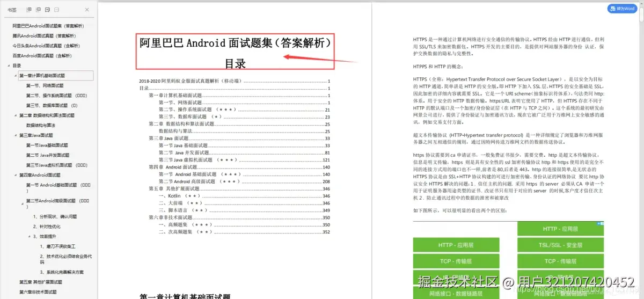Screen dimensions: 644x299
Task: Collapse the 3、效能提升 bookmark arrow
Action: 28,236
